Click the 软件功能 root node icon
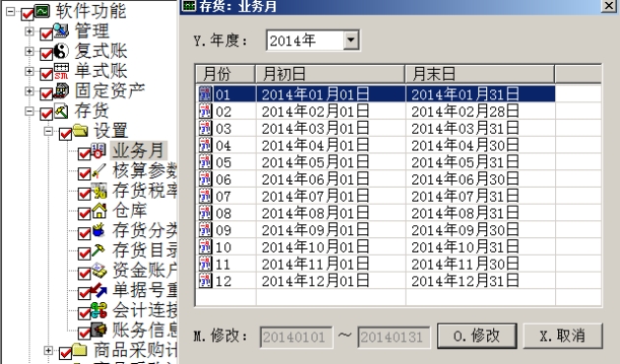 [x=42, y=11]
